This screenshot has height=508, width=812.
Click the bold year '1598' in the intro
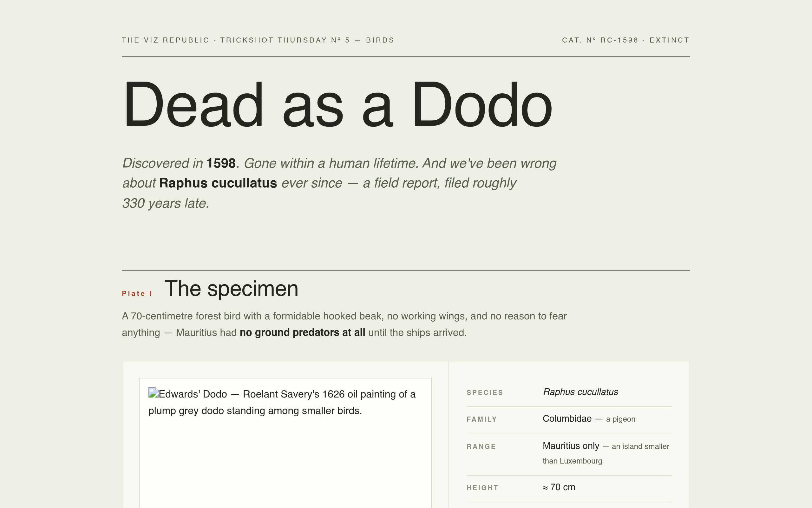point(221,163)
